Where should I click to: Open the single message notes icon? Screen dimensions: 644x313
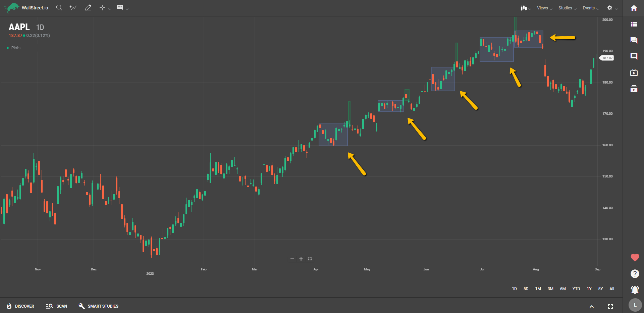point(634,56)
